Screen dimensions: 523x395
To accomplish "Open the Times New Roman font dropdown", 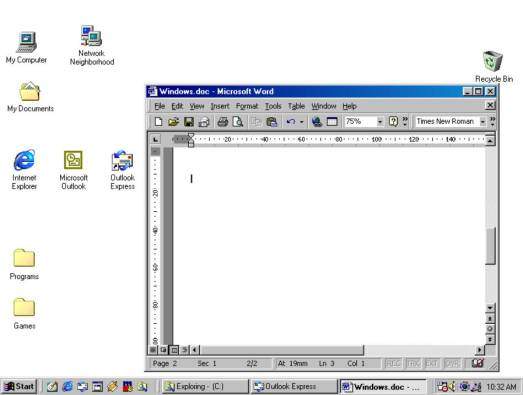I will pyautogui.click(x=482, y=122).
